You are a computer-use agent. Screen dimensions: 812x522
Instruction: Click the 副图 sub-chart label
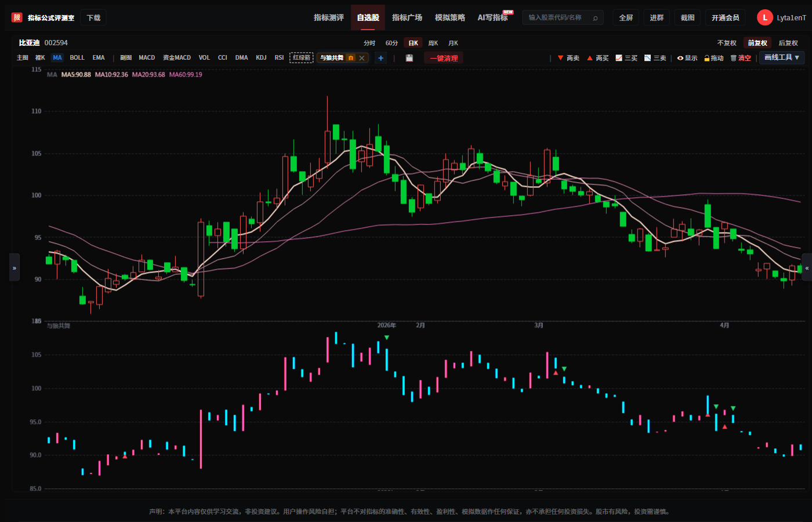(126, 58)
